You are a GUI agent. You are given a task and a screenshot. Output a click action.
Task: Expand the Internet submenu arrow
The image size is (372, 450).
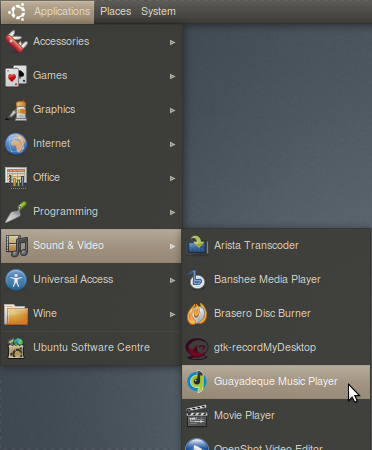pos(172,144)
